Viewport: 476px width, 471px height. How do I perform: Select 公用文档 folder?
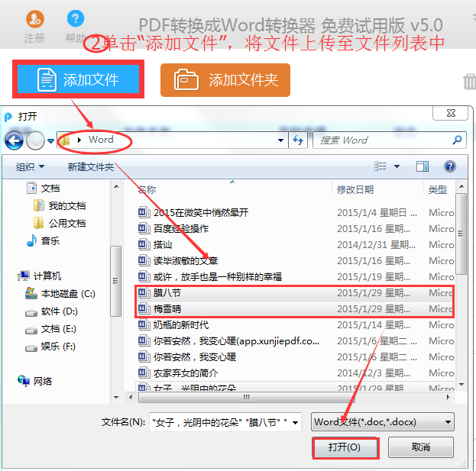(60, 223)
